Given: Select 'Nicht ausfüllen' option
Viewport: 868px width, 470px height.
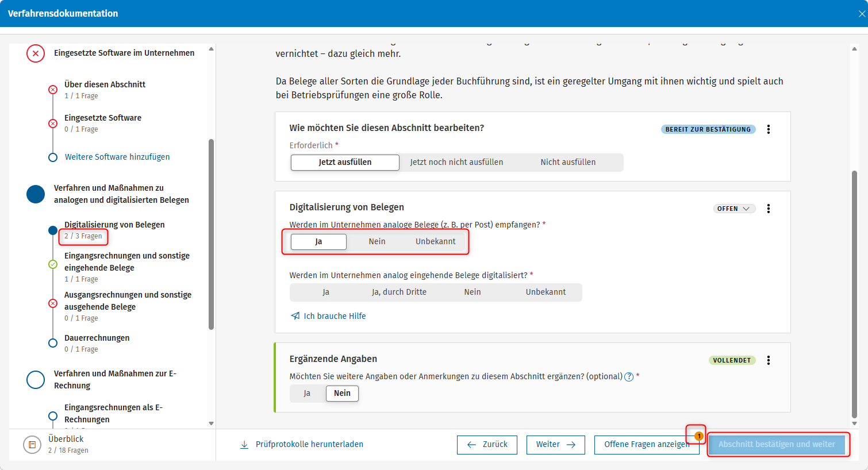Looking at the screenshot, I should (x=568, y=163).
